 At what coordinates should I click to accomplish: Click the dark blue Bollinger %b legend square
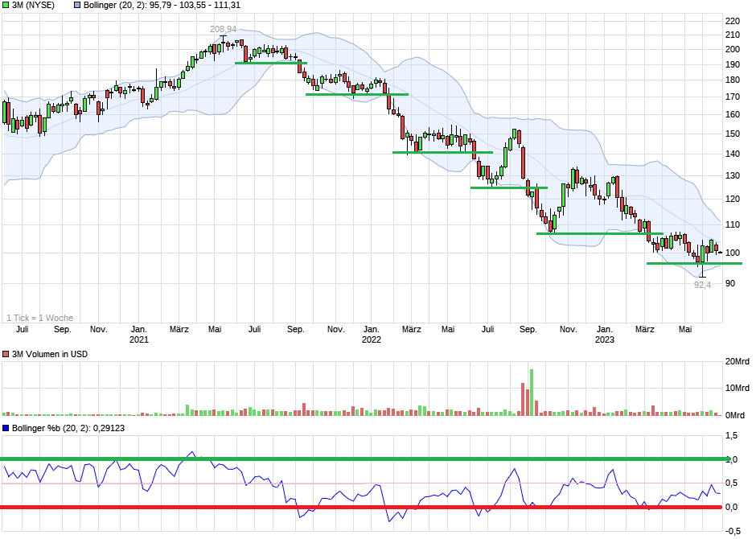[x=6, y=429]
